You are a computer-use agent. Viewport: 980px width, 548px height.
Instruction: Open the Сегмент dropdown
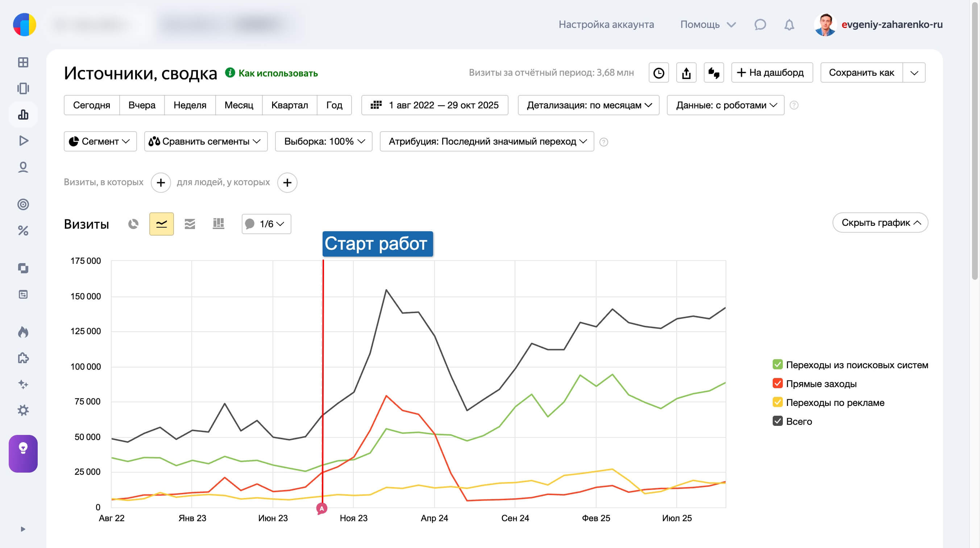(100, 142)
